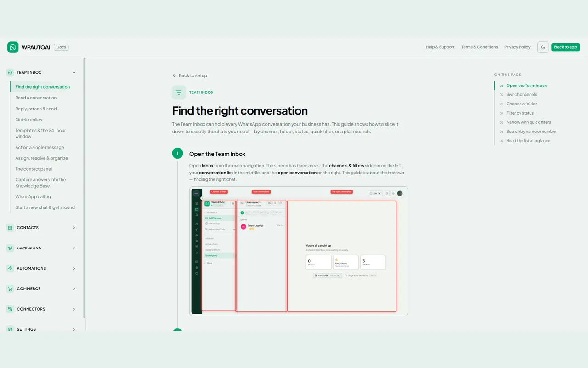Click the Commerce cart icon
The height and width of the screenshot is (368, 588).
10,288
